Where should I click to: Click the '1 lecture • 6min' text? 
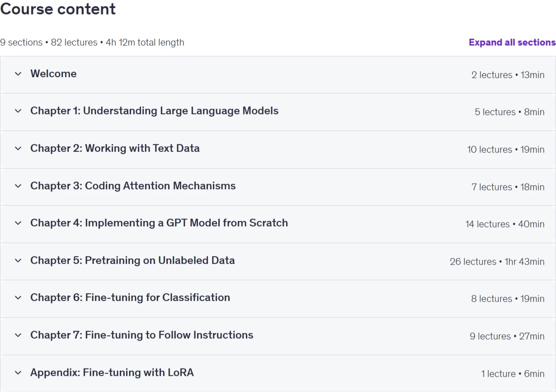click(513, 374)
